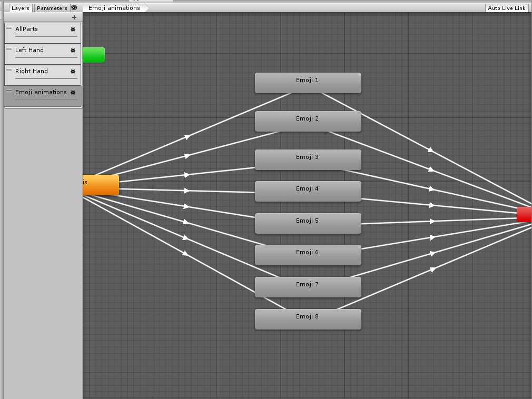The image size is (532, 399).
Task: Select the Left Hand layer
Action: pos(37,51)
